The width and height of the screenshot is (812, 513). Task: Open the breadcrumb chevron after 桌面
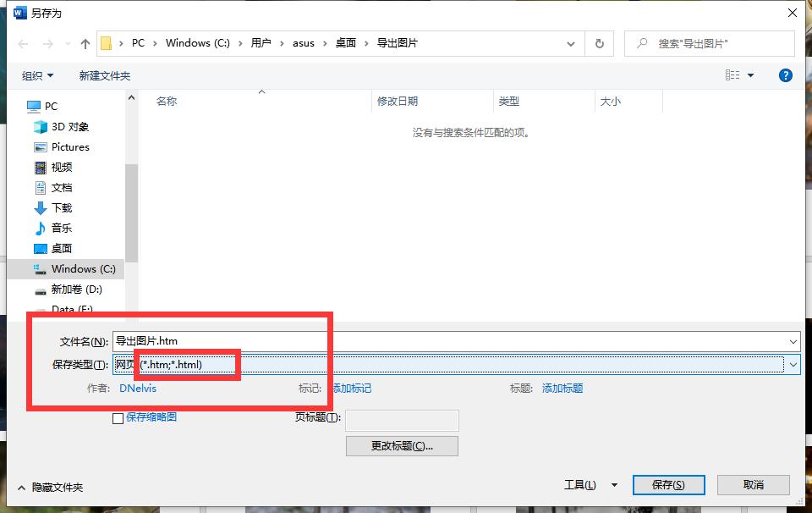point(365,42)
